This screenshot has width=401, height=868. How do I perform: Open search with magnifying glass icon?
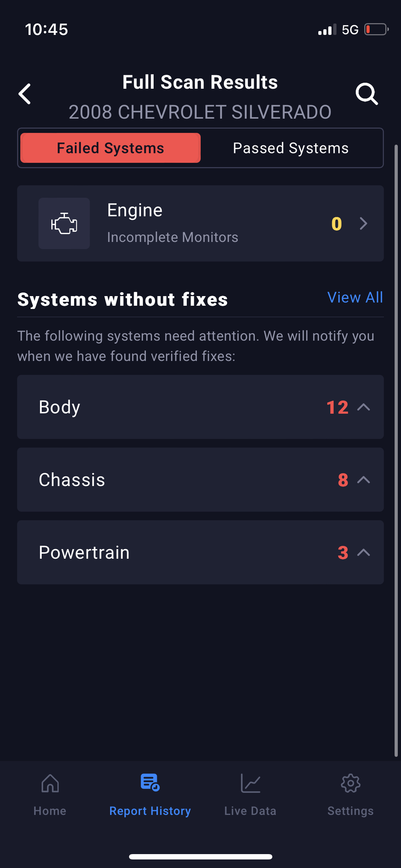point(366,94)
